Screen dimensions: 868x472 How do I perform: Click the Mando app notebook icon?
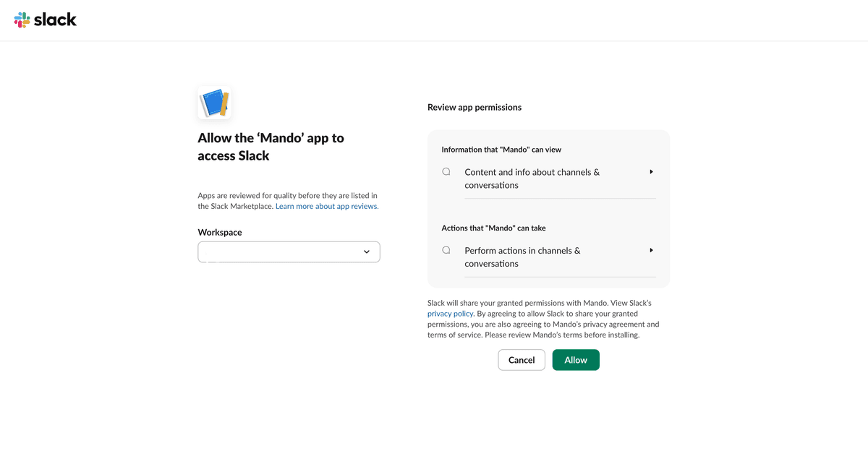(214, 103)
